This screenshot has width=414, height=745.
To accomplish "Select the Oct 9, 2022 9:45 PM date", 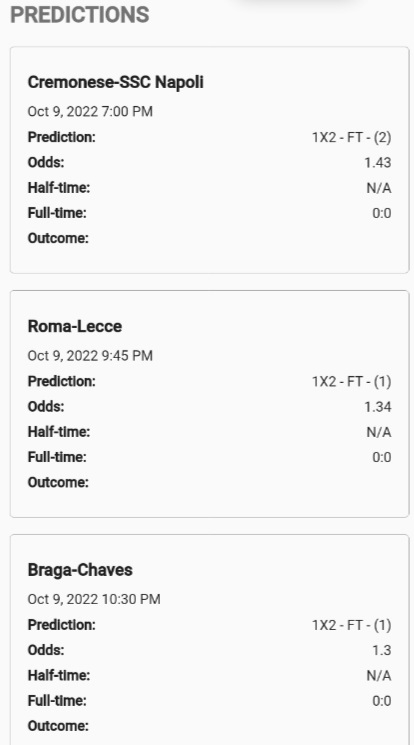I will click(90, 355).
